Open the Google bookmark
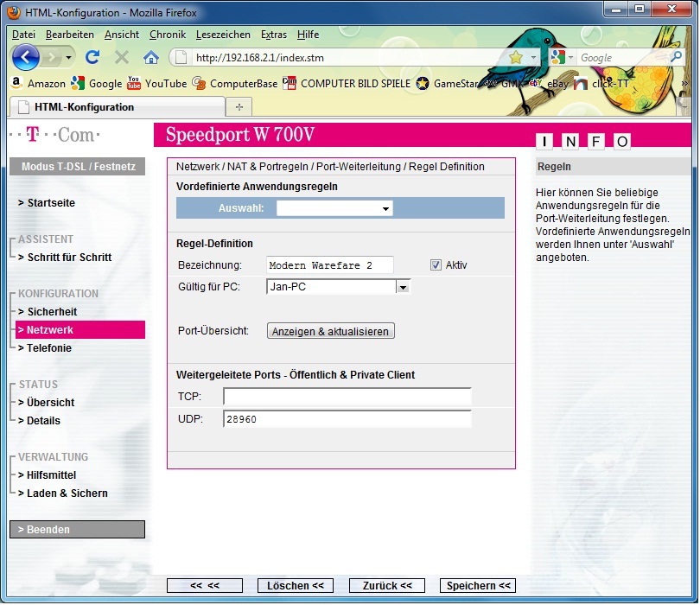The height and width of the screenshot is (605, 700). click(x=97, y=84)
